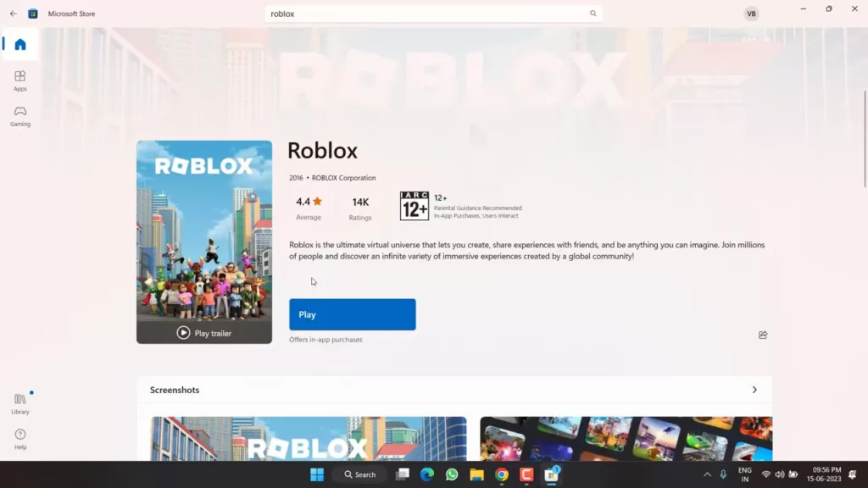Open File Explorer from the taskbar

click(476, 474)
